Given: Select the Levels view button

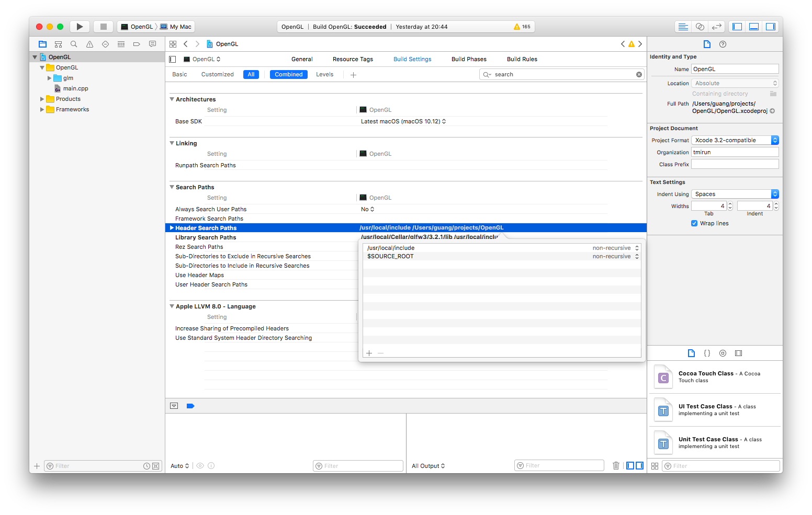Looking at the screenshot, I should pos(324,74).
